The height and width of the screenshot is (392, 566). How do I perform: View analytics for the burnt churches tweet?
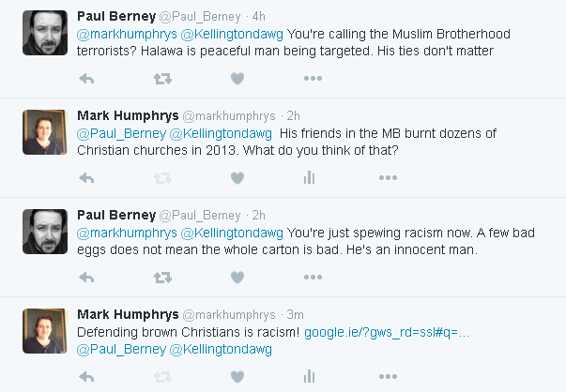tap(309, 177)
